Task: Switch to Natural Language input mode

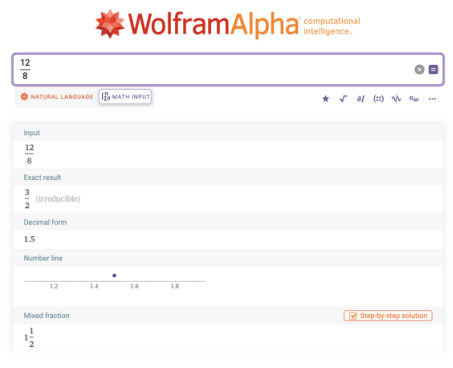Action: pyautogui.click(x=57, y=97)
